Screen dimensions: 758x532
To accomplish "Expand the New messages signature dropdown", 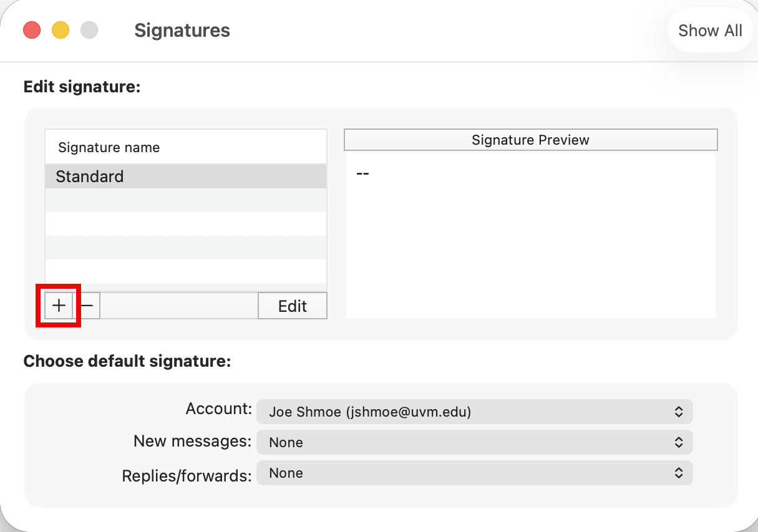I will point(474,442).
